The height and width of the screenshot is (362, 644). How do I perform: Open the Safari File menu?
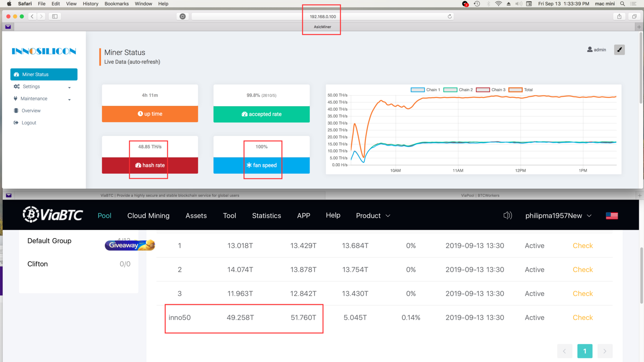click(x=41, y=4)
